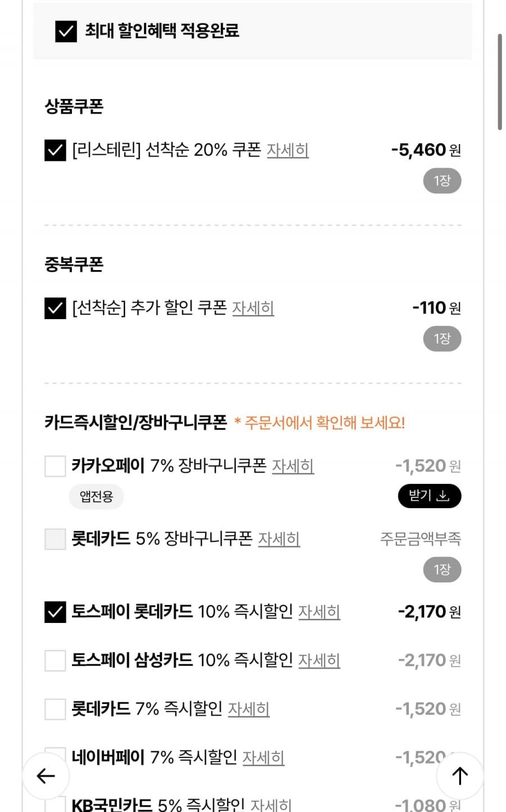Uncheck the 선착순 추가 할인 쿠폰 checkbox
Image resolution: width=506 pixels, height=812 pixels.
[x=55, y=308]
